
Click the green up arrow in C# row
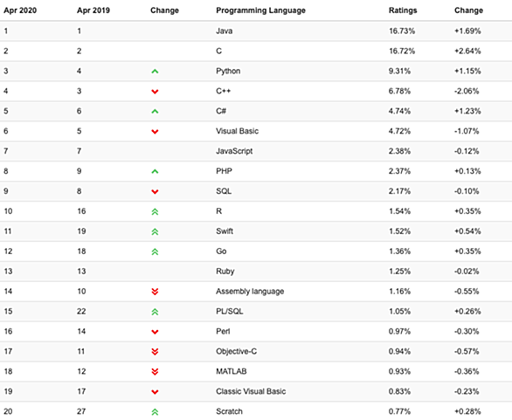point(155,111)
